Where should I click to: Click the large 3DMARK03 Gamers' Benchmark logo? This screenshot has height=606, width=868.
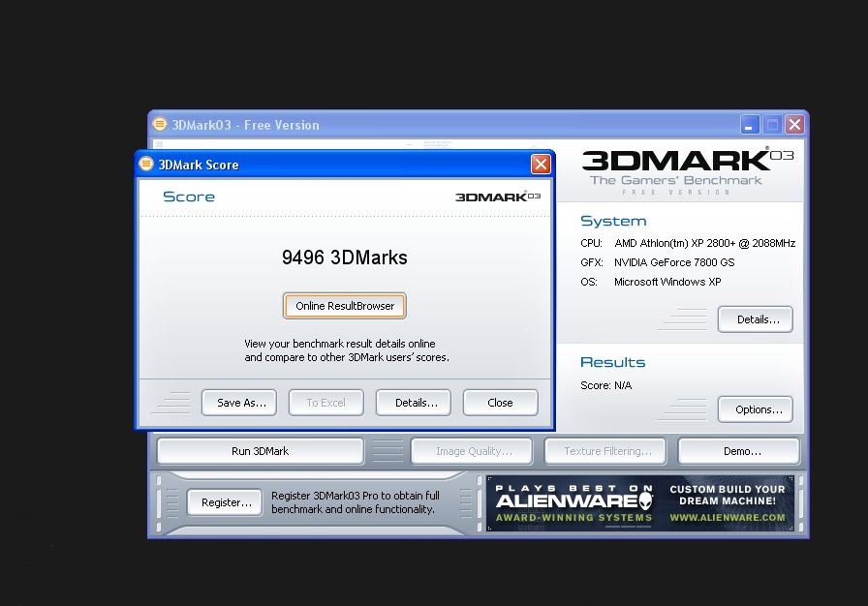687,170
